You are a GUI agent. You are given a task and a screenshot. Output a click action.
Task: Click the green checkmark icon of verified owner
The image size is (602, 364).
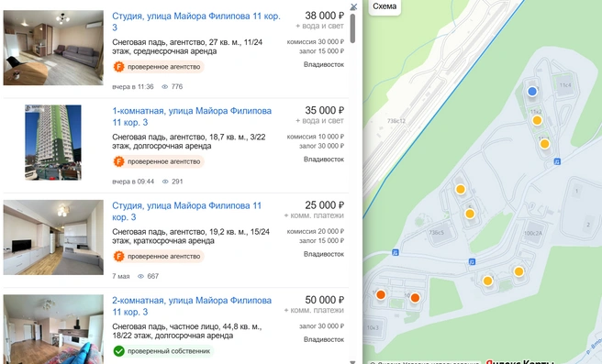click(x=119, y=351)
